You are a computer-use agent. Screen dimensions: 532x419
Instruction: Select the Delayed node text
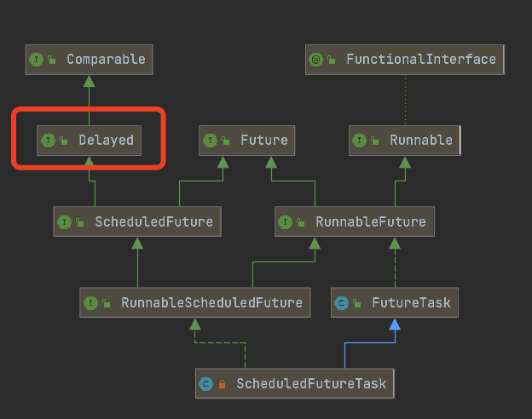tap(107, 140)
